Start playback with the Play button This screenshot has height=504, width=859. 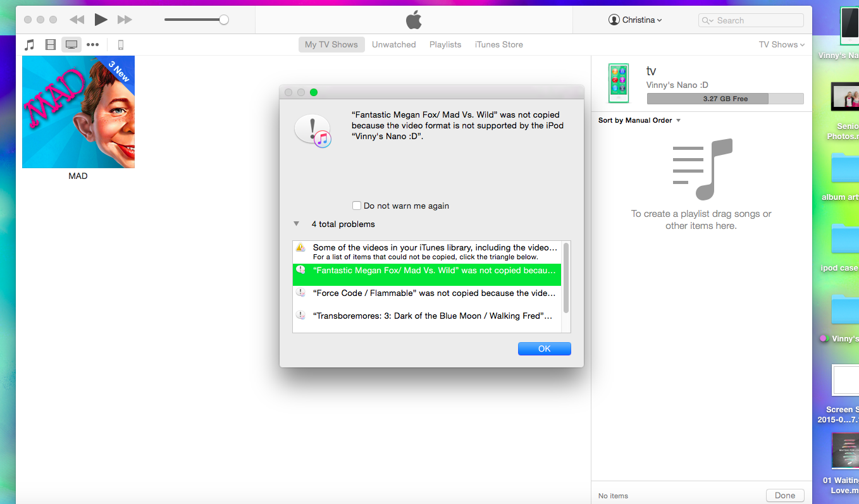click(x=101, y=20)
